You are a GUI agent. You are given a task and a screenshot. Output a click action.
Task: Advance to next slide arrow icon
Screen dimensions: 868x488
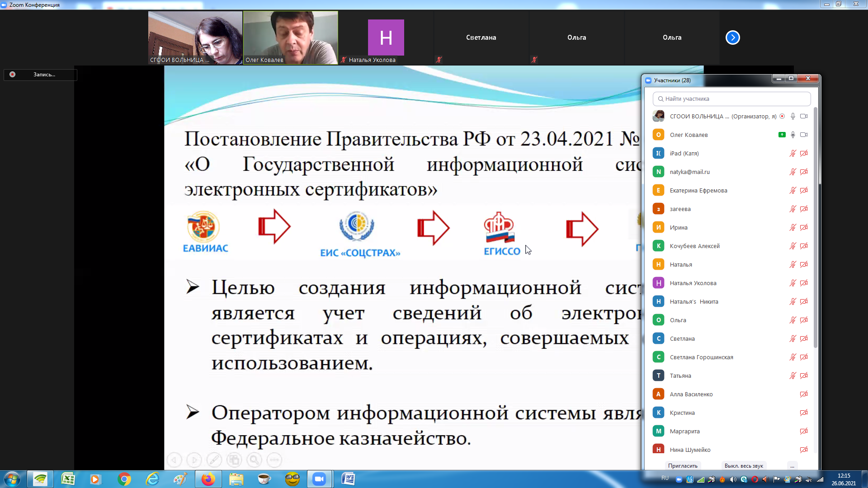click(194, 460)
